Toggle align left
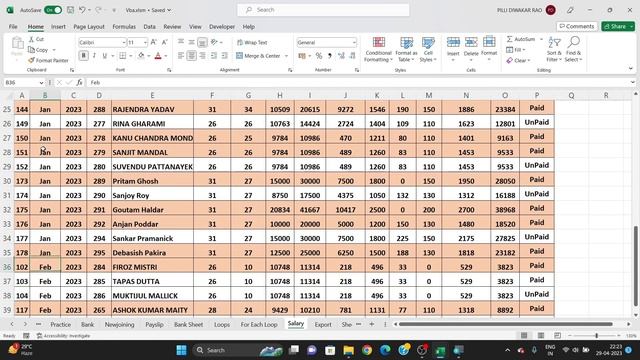 [181, 56]
